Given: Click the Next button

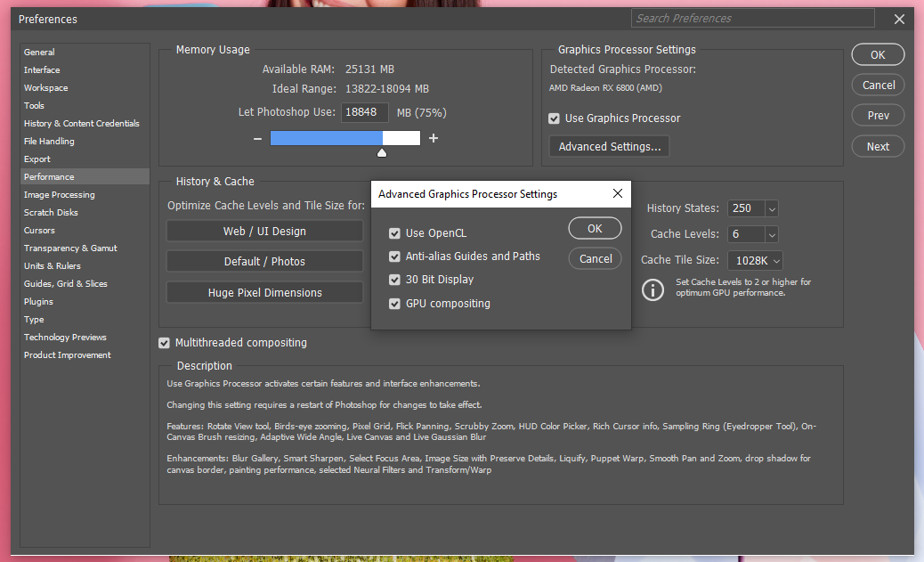Looking at the screenshot, I should coord(878,146).
